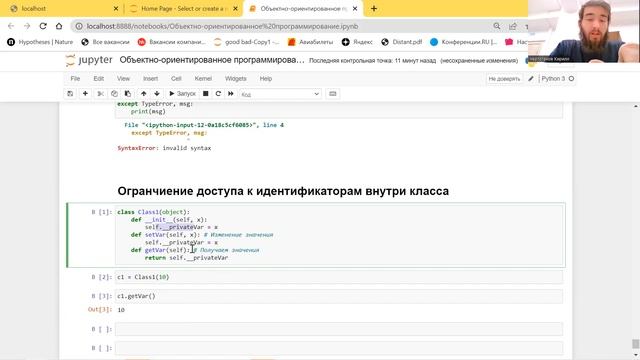Screen dimensions: 640x360
Task: Open the Edit menu
Action: coord(98,78)
